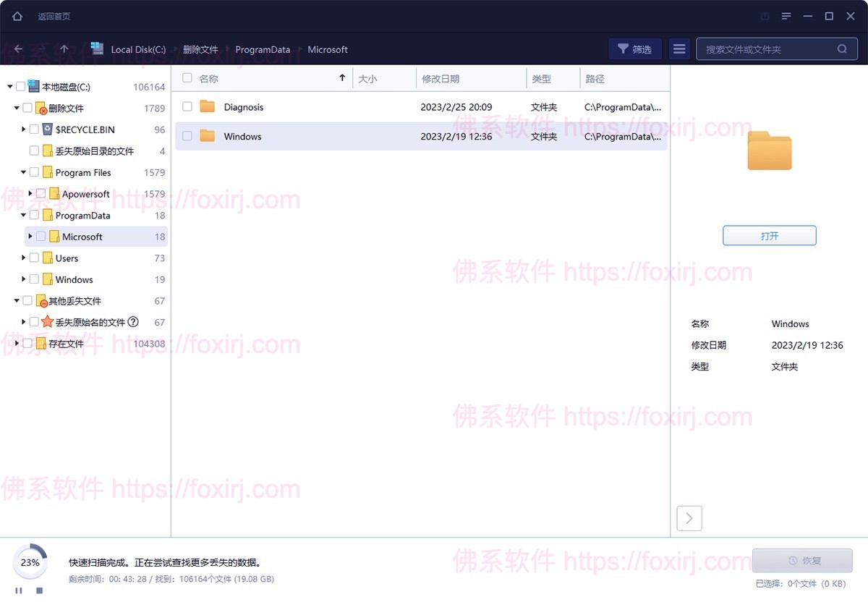Open the 筛选 filter button

pyautogui.click(x=634, y=49)
